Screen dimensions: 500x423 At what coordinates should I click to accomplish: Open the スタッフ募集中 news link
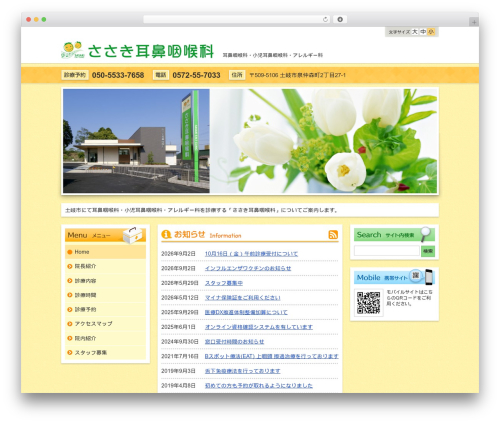[x=224, y=283]
